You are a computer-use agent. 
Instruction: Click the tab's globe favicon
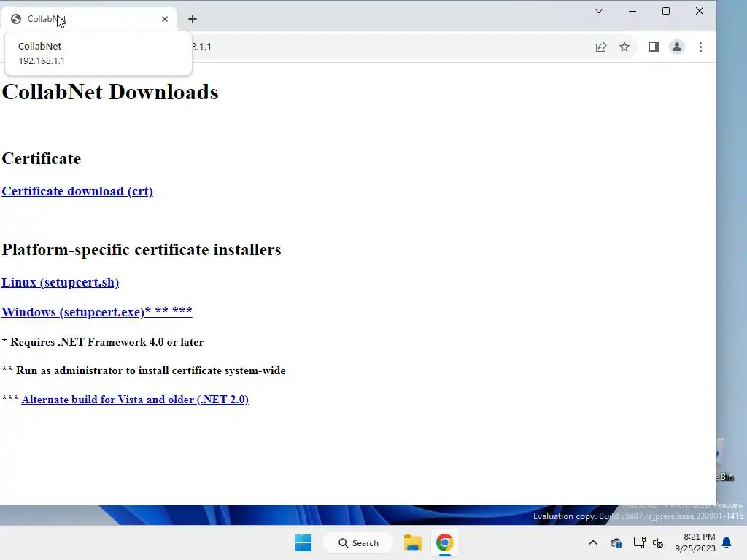click(16, 19)
